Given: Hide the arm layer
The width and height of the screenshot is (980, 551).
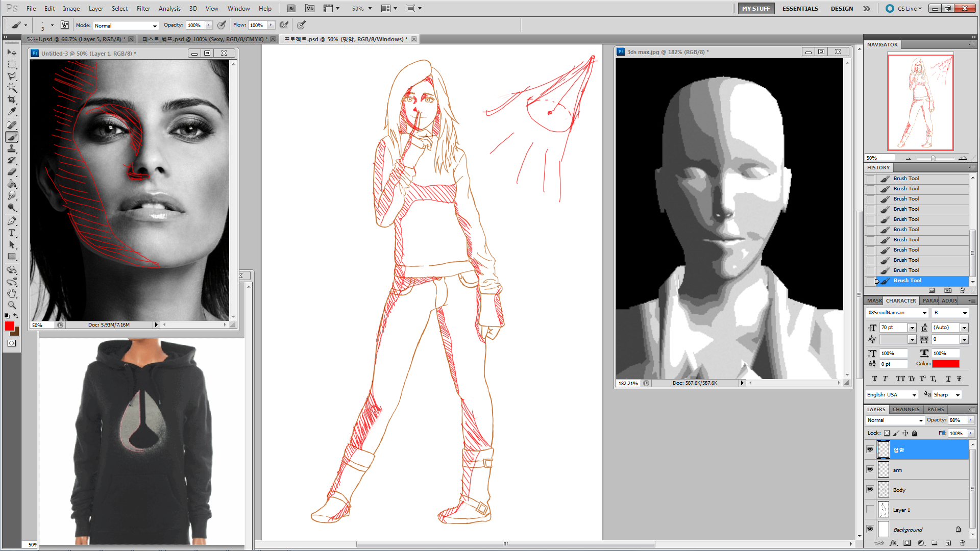Looking at the screenshot, I should tap(870, 470).
